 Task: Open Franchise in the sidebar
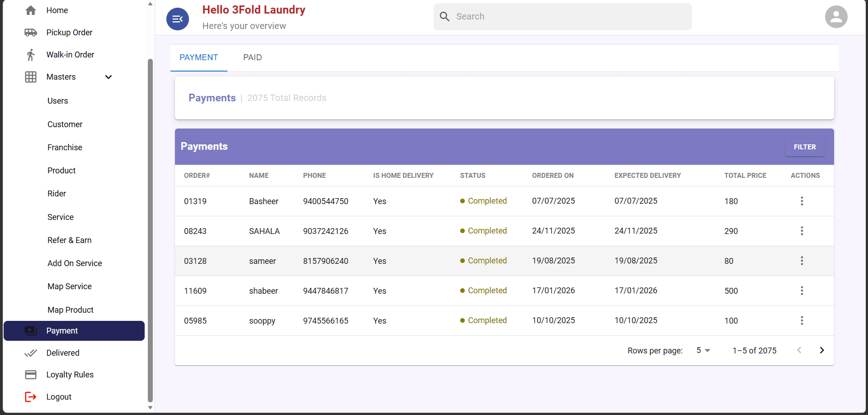pyautogui.click(x=65, y=148)
